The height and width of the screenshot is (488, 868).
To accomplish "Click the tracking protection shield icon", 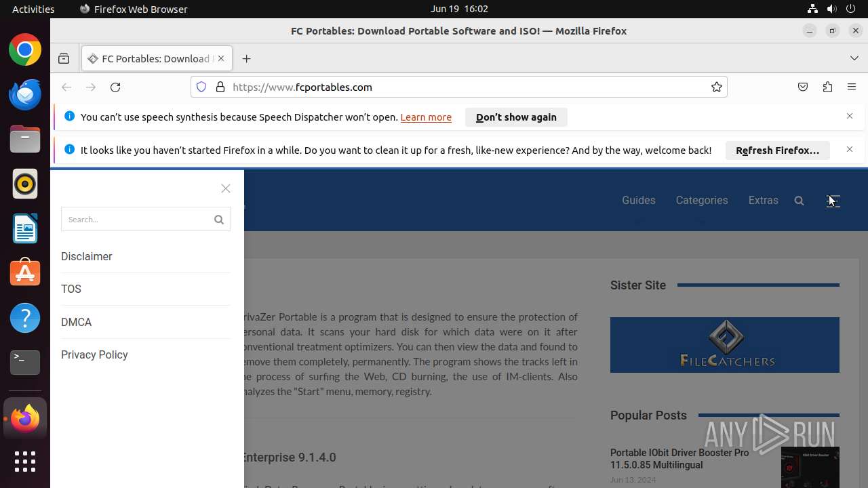I will pos(201,87).
